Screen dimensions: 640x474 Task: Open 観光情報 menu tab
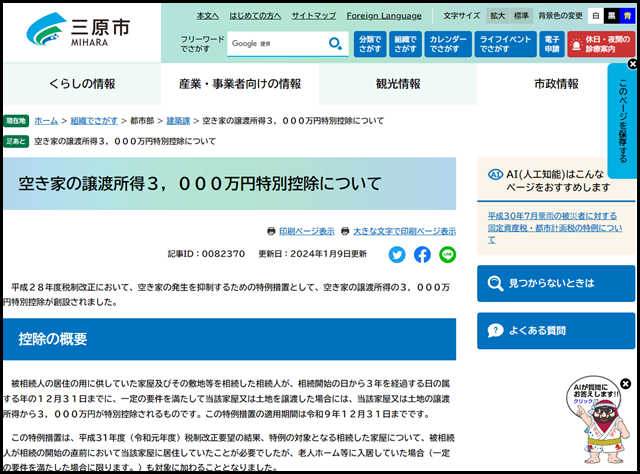coord(398,84)
